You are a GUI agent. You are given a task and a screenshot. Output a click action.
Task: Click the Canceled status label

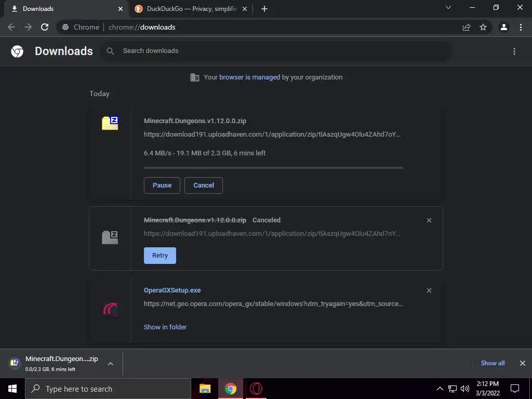[267, 220]
